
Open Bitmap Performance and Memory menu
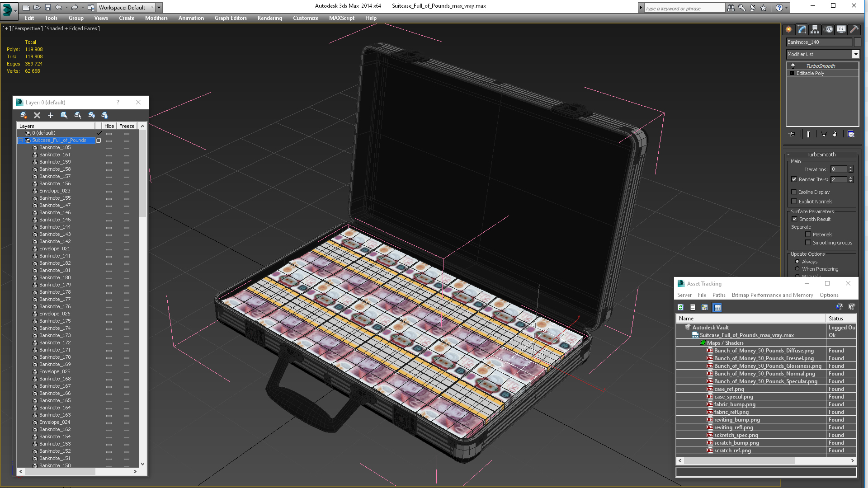click(772, 295)
